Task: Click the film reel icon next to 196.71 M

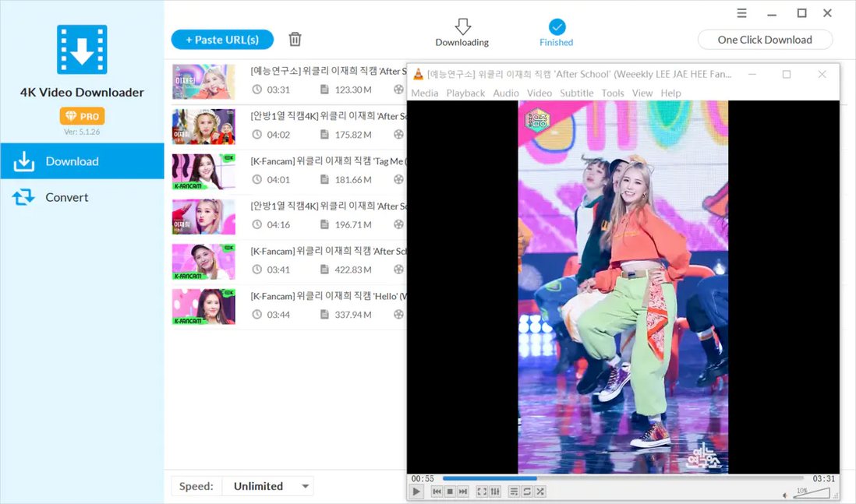Action: (x=399, y=224)
